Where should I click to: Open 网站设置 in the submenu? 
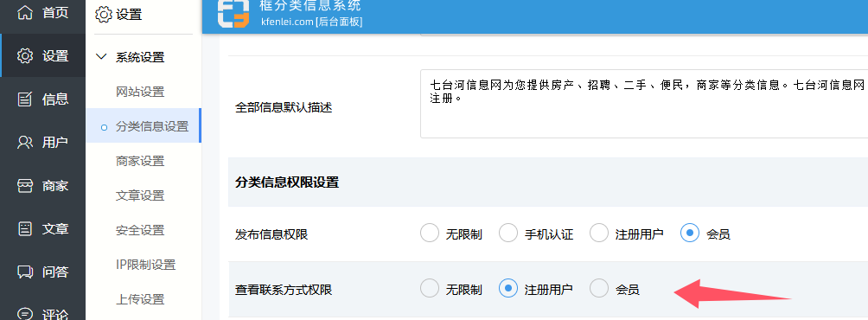140,92
